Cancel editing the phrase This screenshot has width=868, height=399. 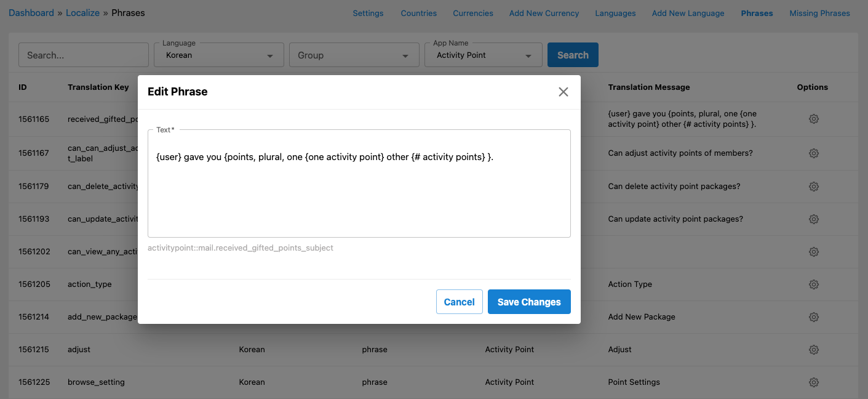pyautogui.click(x=460, y=302)
